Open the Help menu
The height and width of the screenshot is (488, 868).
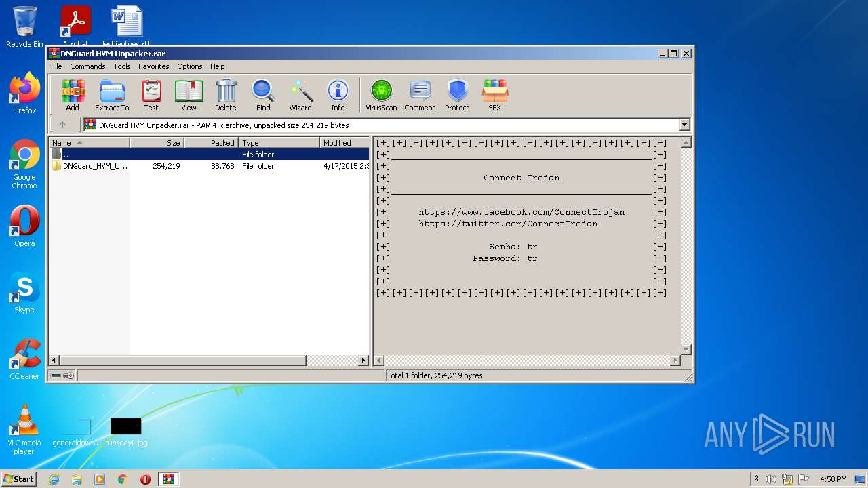[217, 66]
